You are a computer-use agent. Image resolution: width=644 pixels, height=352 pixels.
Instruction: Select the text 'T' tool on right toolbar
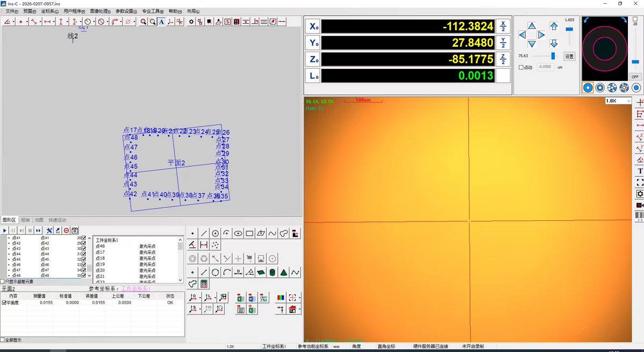(x=640, y=171)
